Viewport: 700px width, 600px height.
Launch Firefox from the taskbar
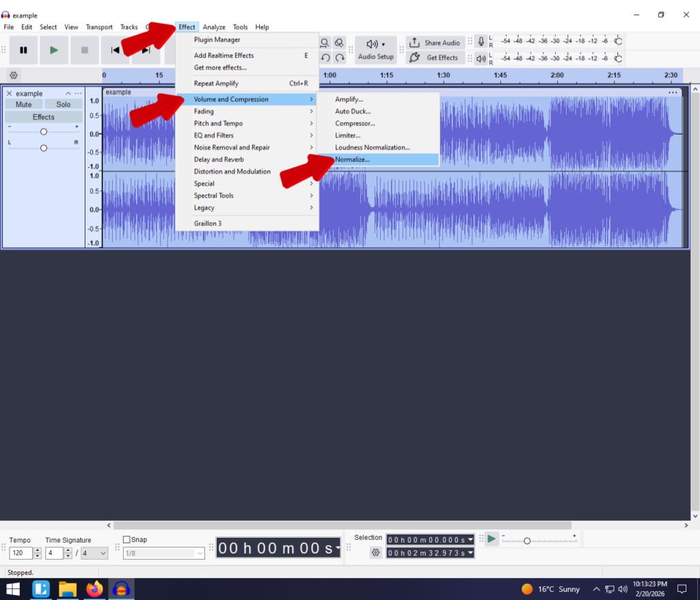94,588
